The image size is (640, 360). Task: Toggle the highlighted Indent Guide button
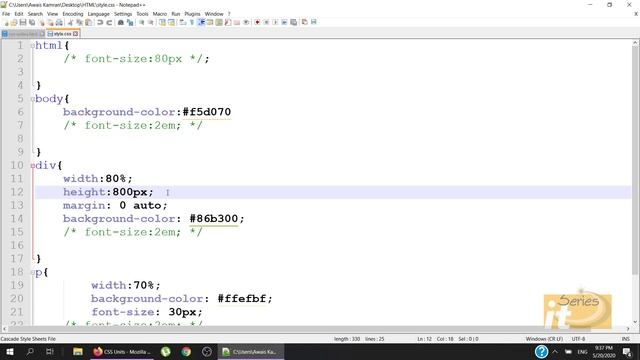[x=201, y=22]
